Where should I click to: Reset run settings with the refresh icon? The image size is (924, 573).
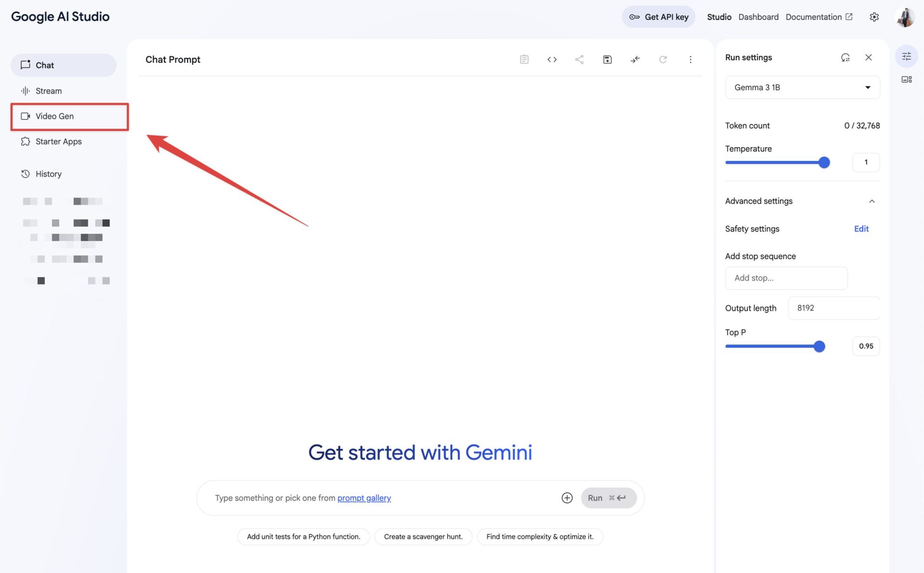point(845,57)
